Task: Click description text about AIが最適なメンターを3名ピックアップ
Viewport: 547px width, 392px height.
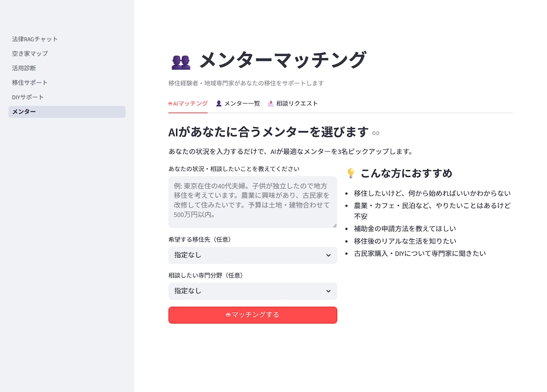Action: point(291,151)
